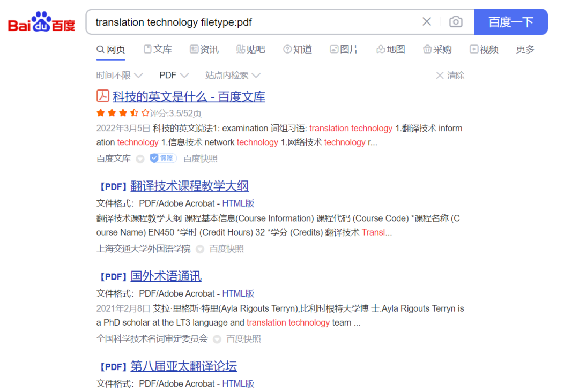Open HTML版 of 国外术语通讯

pyautogui.click(x=238, y=293)
